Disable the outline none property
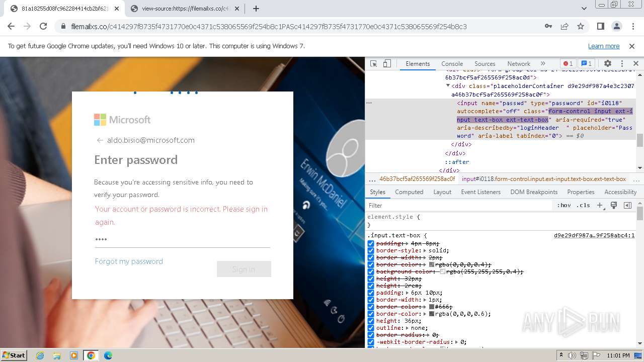The width and height of the screenshot is (644, 362). coord(371,328)
